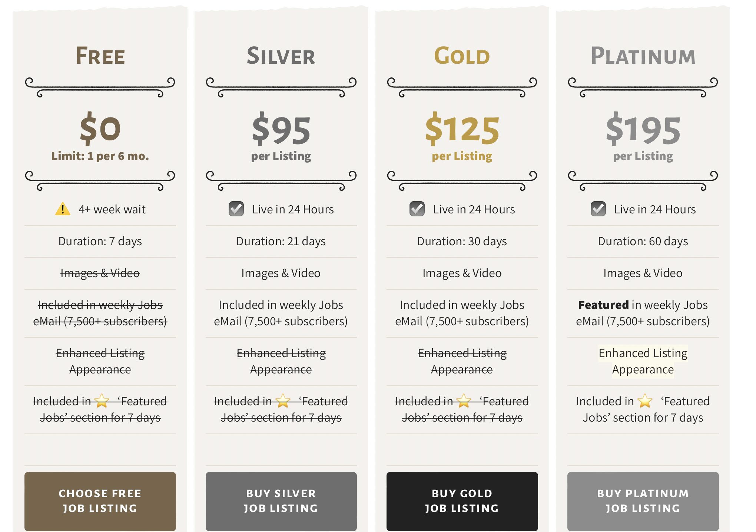This screenshot has width=756, height=532.
Task: Click the checkmark icon in the Silver plan
Action: (x=236, y=209)
